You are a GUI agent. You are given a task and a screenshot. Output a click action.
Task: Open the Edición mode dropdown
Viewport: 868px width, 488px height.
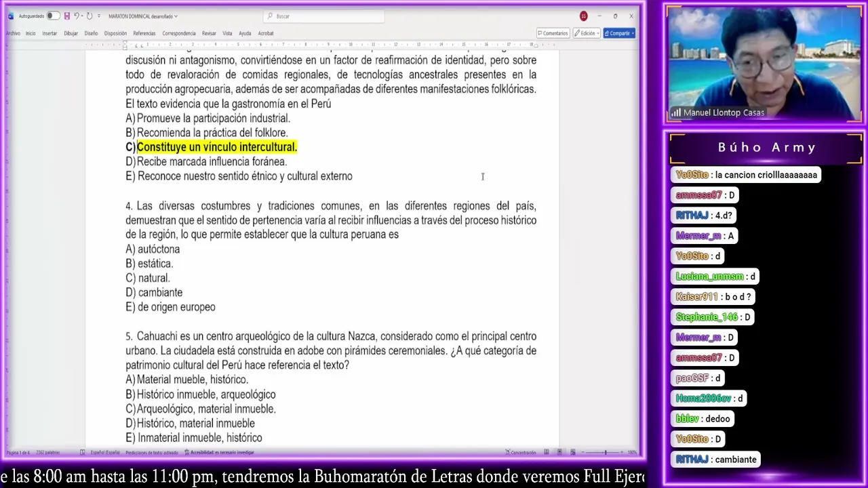587,33
